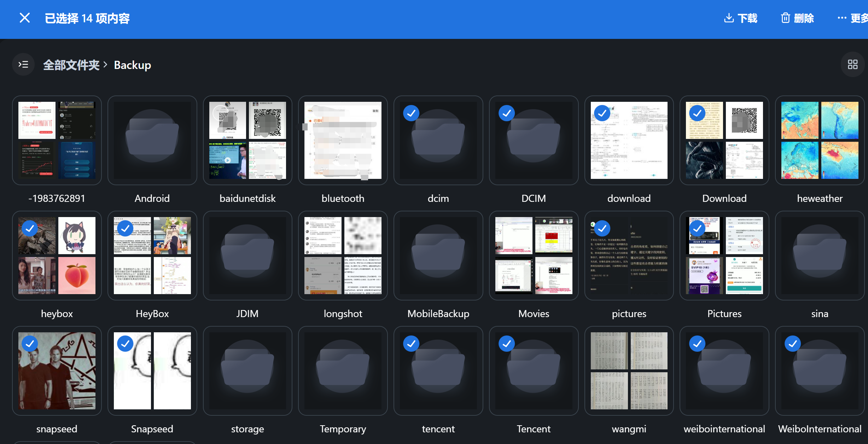Go to 全部文件夹 breadcrumb
This screenshot has width=868, height=444.
tap(71, 65)
